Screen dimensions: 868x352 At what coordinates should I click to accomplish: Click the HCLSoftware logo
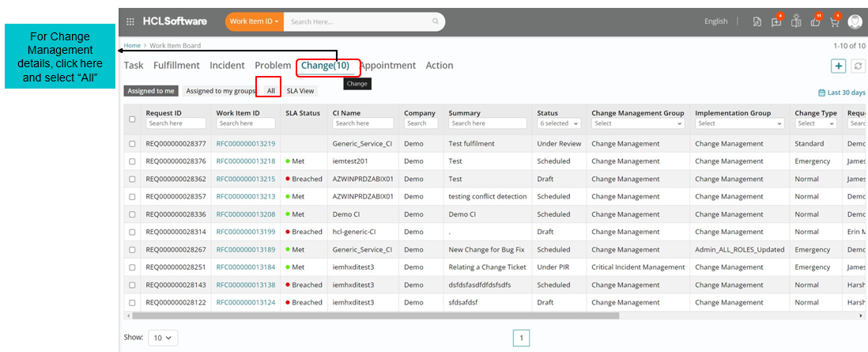click(175, 21)
